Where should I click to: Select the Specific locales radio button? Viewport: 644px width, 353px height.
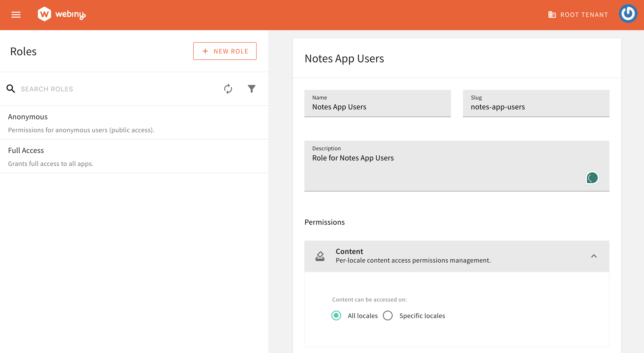(x=387, y=316)
